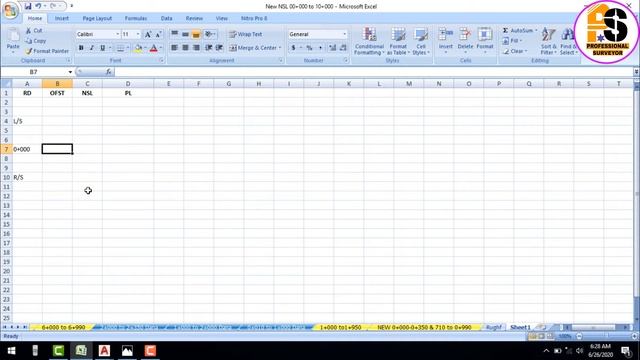The height and width of the screenshot is (360, 640).
Task: Select cell A7 containing 0+000
Action: (27, 149)
